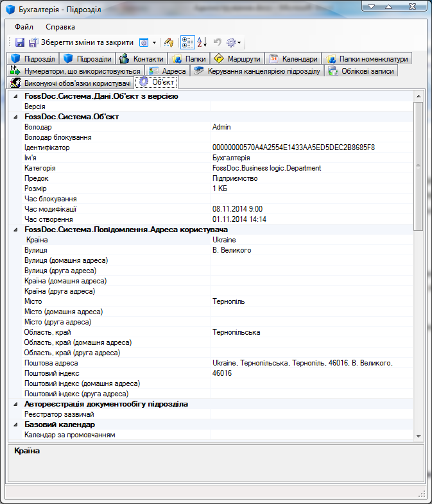
Task: Open Виконуючі обов'язки користувачі tab
Action: (71, 83)
